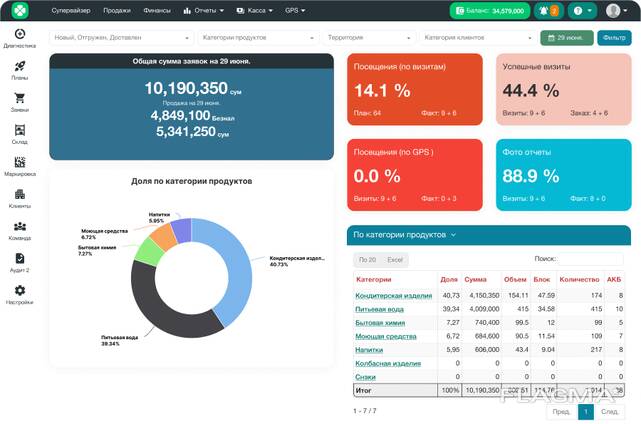The height and width of the screenshot is (424, 641).
Task: Open Продажи menu item
Action: pos(117,10)
